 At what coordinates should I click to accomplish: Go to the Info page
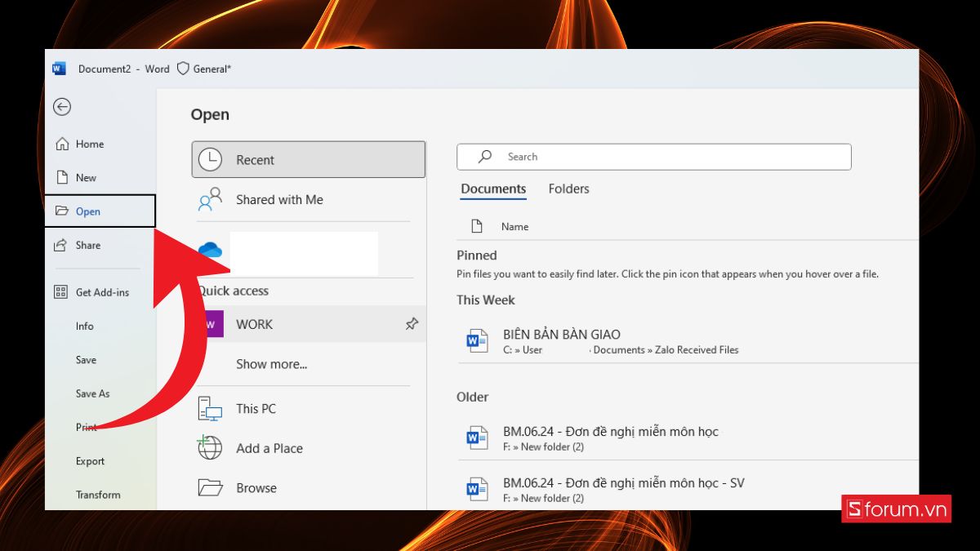85,326
